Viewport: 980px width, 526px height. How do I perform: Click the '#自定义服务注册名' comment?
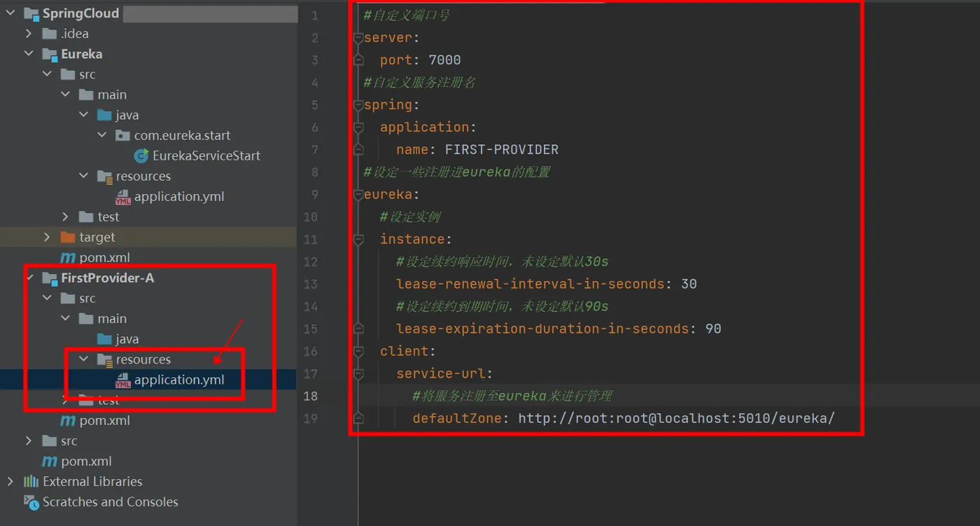[x=420, y=83]
